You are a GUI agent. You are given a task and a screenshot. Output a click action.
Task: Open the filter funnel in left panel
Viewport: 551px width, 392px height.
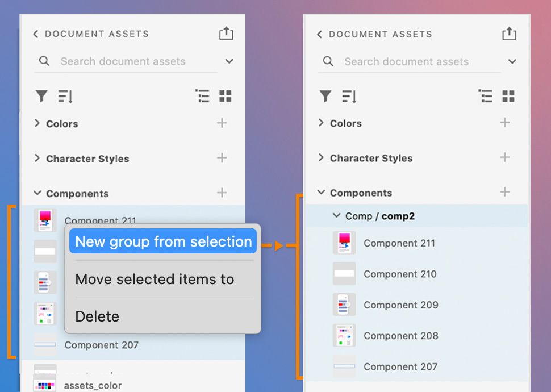[41, 97]
